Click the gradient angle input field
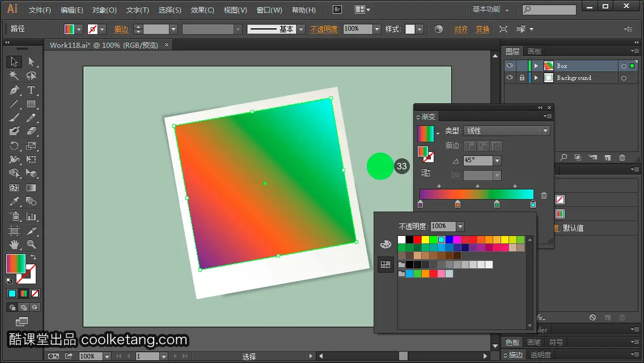644x363 pixels. [478, 161]
